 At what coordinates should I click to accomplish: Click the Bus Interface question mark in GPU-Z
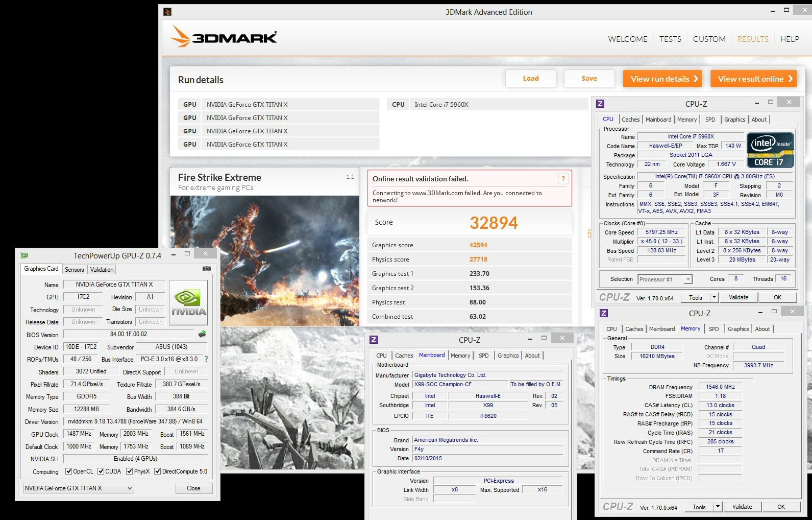click(206, 359)
